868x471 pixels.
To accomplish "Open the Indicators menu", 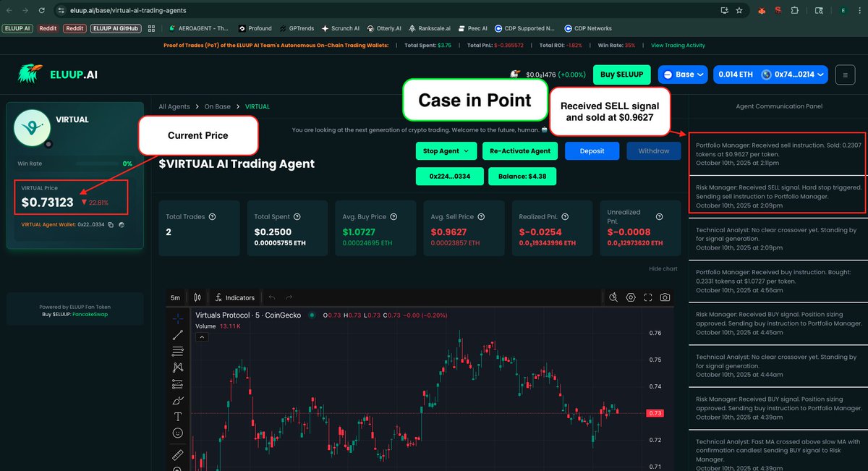I will [234, 297].
